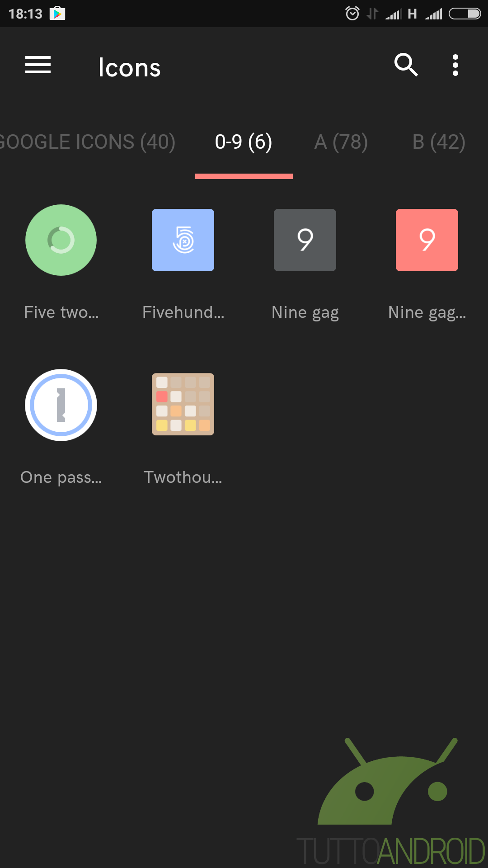Open the hamburger navigation menu
Viewport: 488px width, 868px height.
pos(38,65)
